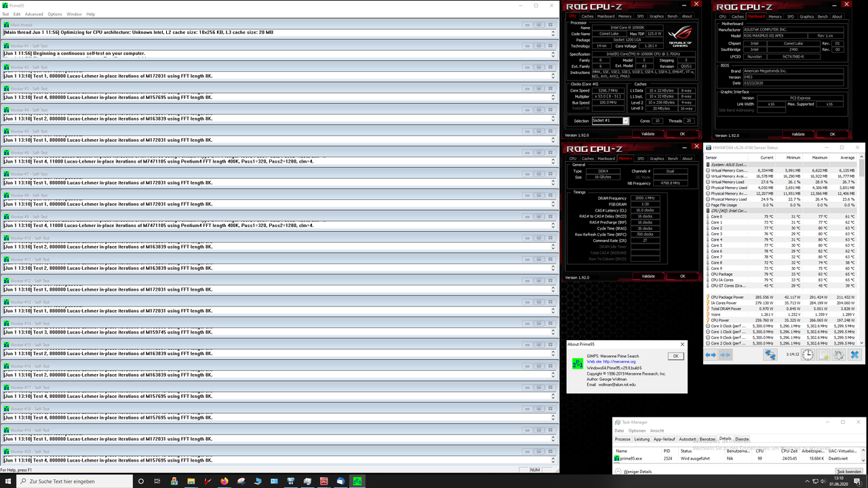868x488 pixels.
Task: Click the clock icon in HWiNFO toolbar
Action: pyautogui.click(x=808, y=354)
